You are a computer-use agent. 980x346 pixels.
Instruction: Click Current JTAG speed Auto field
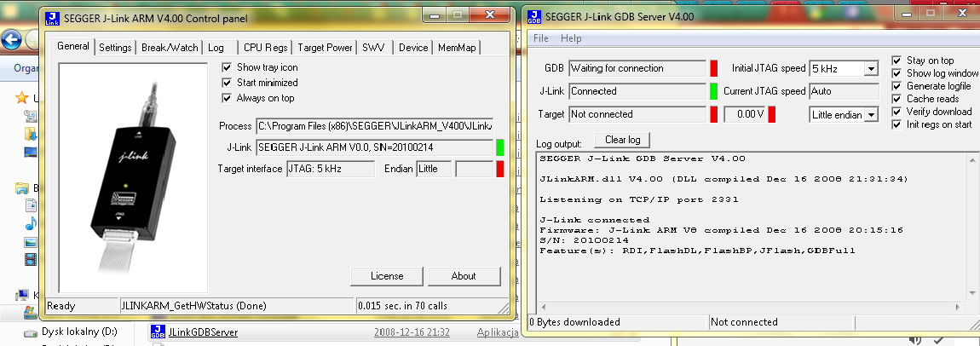pyautogui.click(x=844, y=91)
